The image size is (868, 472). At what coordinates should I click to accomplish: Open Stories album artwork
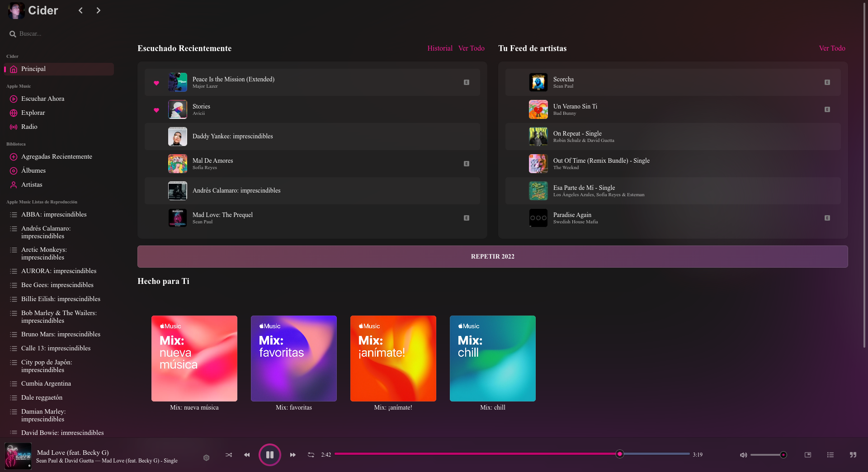coord(178,109)
